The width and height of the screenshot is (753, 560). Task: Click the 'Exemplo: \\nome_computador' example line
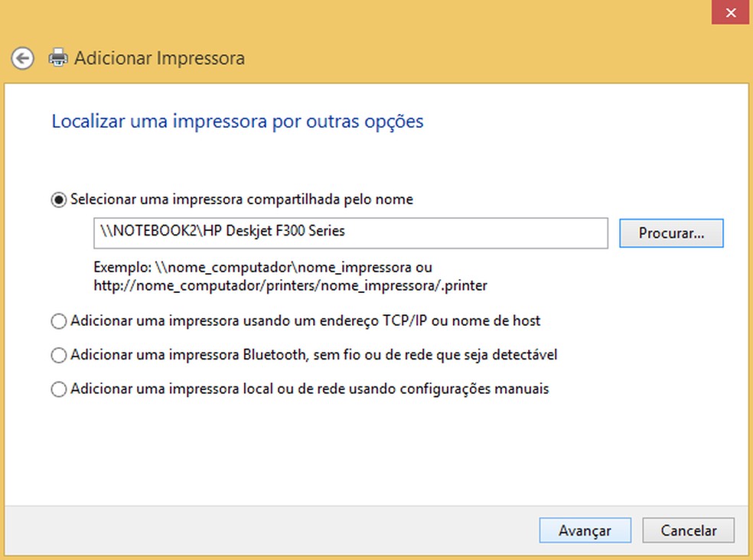pos(262,269)
